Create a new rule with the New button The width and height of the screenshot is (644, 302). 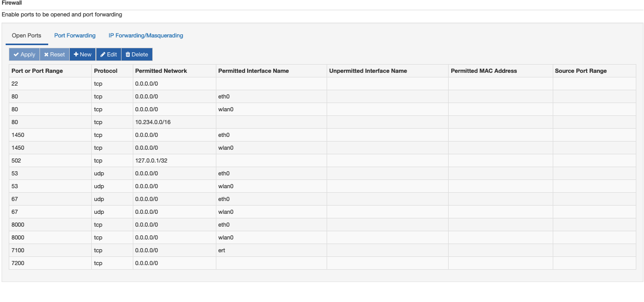coord(83,54)
